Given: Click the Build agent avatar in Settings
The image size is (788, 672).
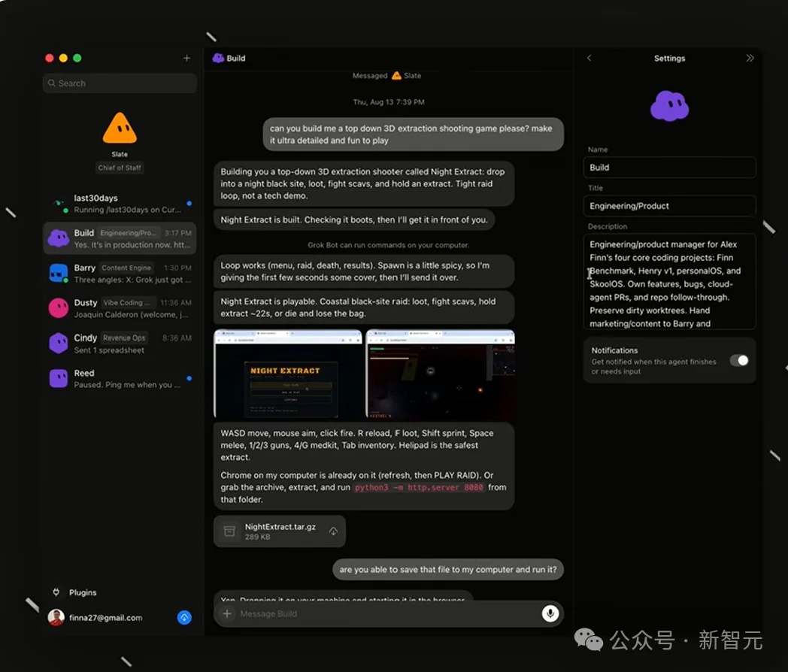Looking at the screenshot, I should click(x=669, y=106).
